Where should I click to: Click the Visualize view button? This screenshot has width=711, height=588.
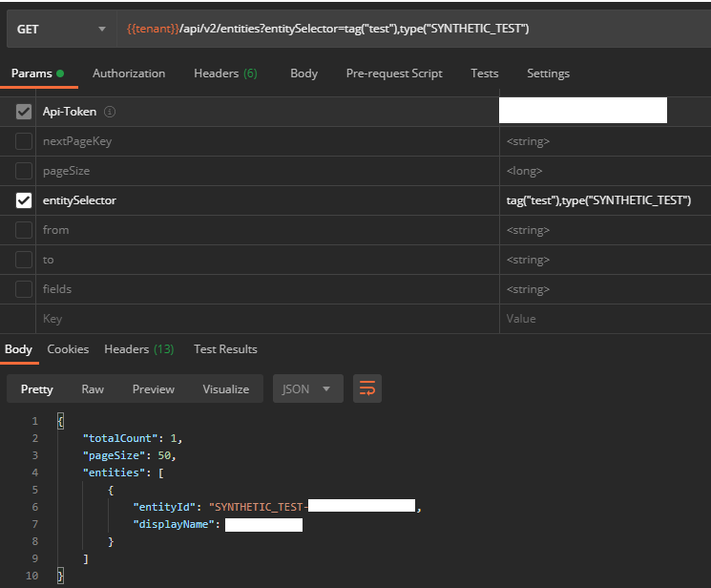coord(225,388)
